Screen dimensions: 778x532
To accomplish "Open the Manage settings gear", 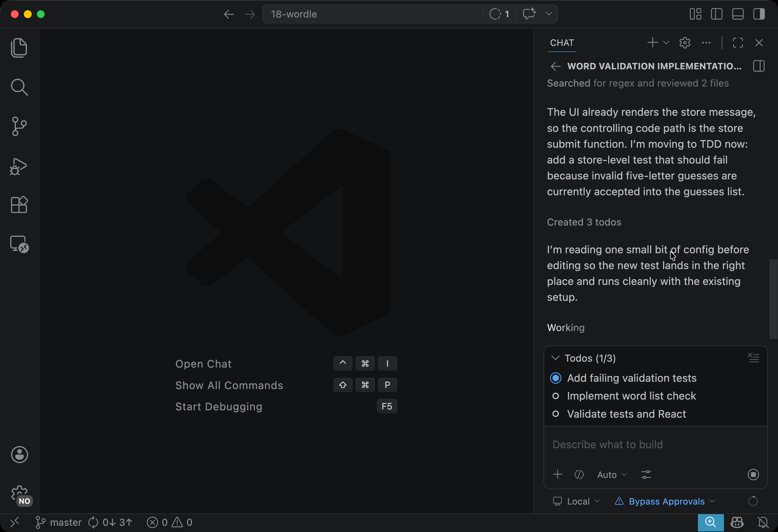I will [20, 494].
